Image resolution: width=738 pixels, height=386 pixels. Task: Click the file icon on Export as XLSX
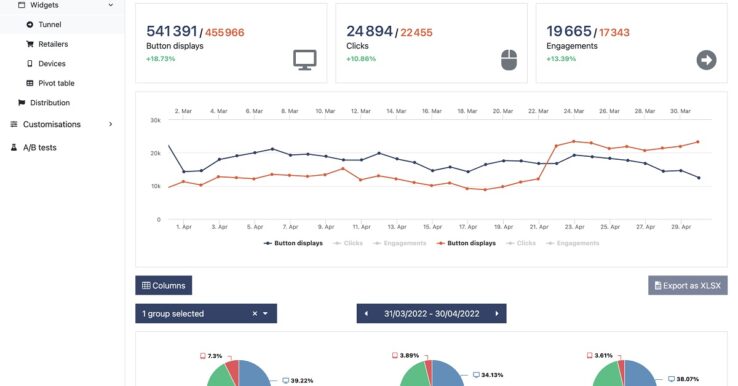[658, 285]
